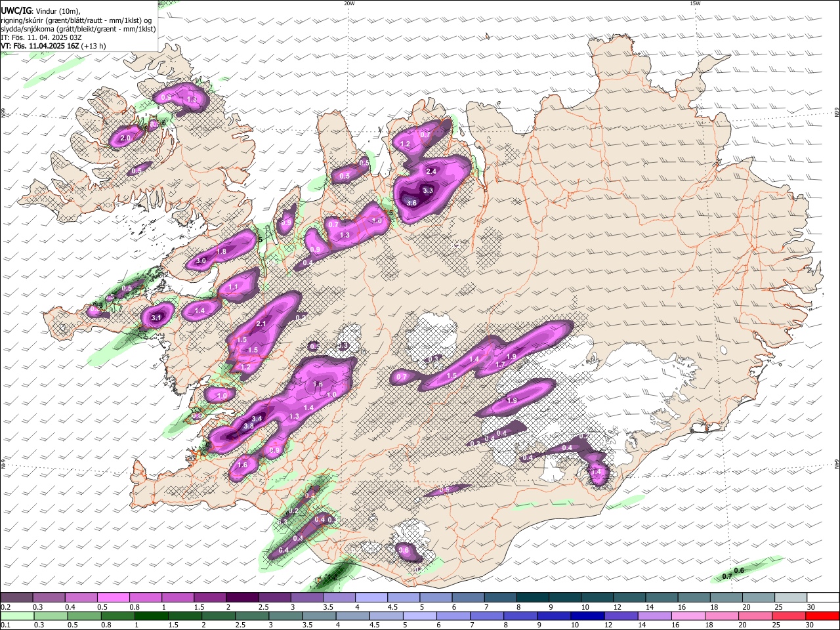Viewport: 840px width, 630px height.
Task: Click the 'slydda/snjókoma' legend description line
Action: 78,29
